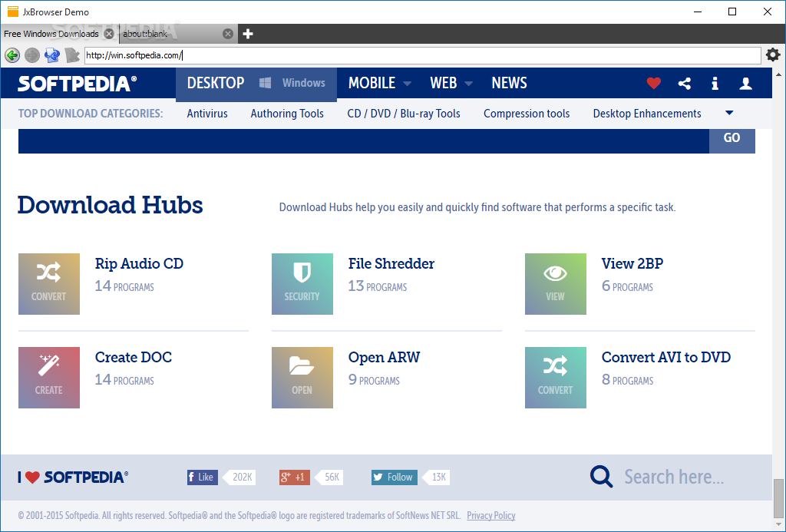This screenshot has height=532, width=786.
Task: Open the browser settings gear
Action: click(774, 55)
